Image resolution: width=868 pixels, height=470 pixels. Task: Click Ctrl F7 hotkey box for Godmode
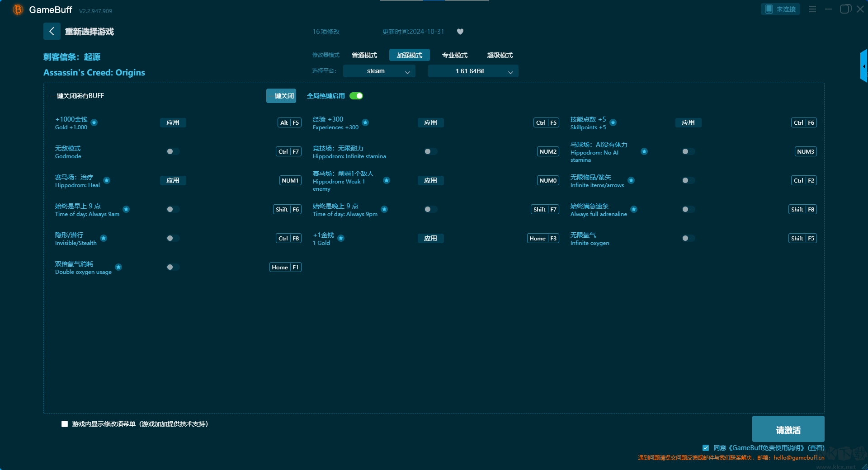[288, 151]
